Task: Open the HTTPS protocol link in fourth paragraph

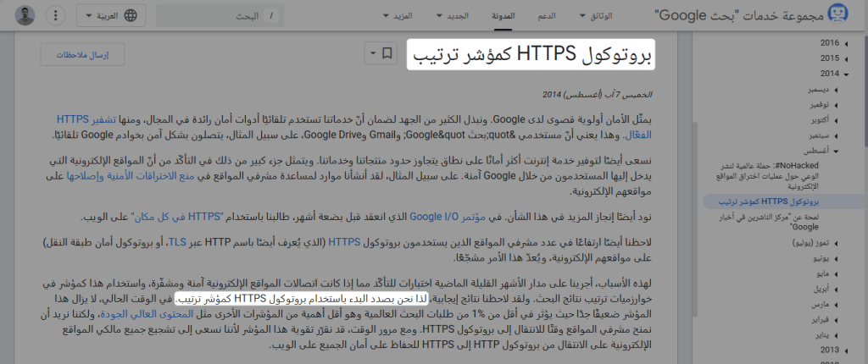Action: coord(344,242)
